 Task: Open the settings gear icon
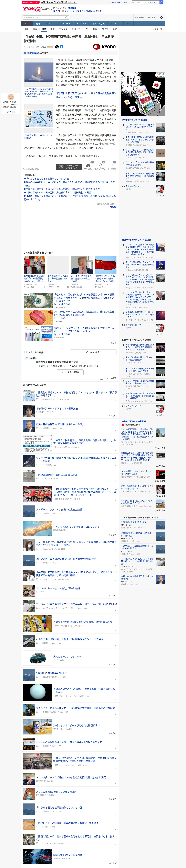tap(161, 18)
